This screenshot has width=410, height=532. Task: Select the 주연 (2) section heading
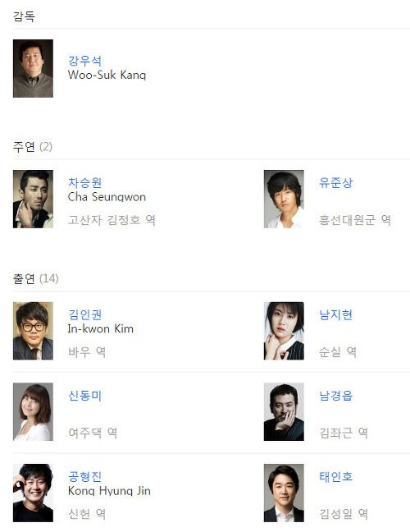[x=33, y=147]
